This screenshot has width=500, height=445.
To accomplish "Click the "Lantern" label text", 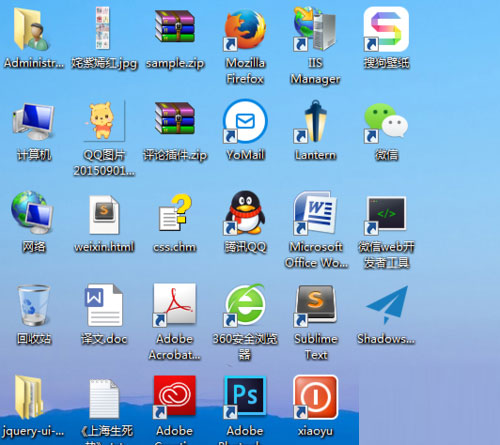I will (x=315, y=155).
